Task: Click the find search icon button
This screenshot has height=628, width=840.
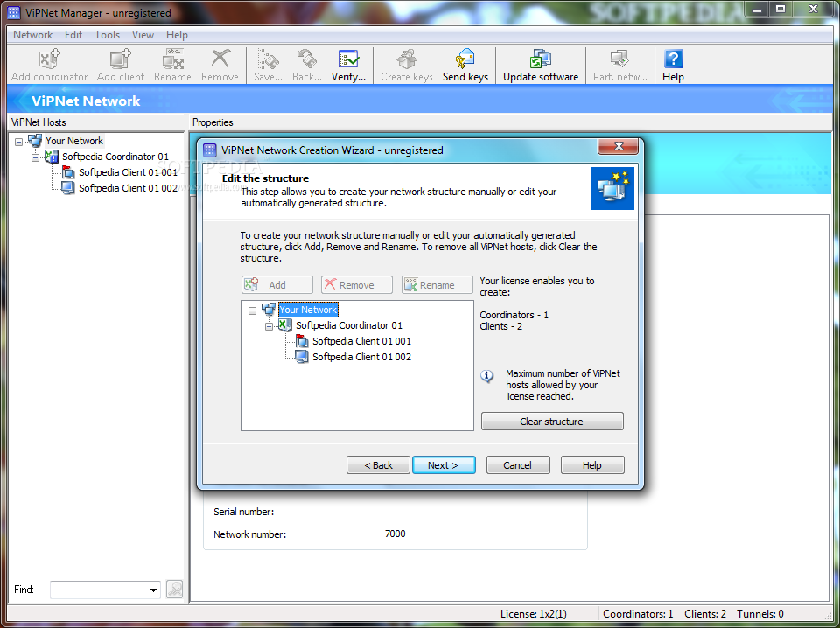Action: pyautogui.click(x=175, y=590)
